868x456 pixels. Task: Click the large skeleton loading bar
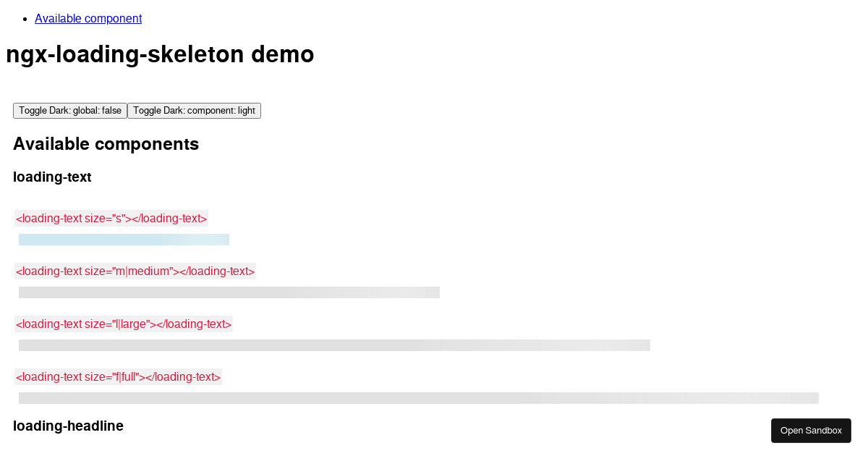point(334,345)
